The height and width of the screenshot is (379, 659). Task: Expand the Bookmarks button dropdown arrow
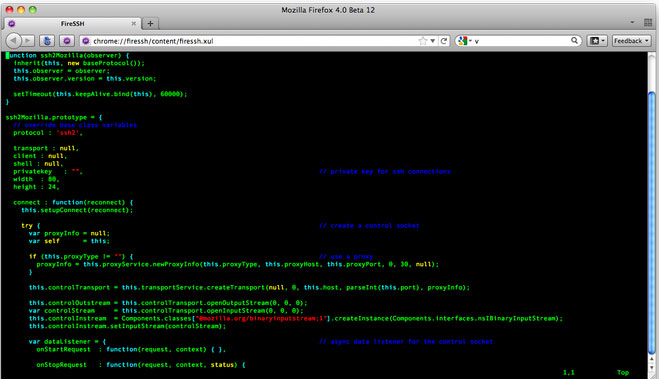[603, 41]
